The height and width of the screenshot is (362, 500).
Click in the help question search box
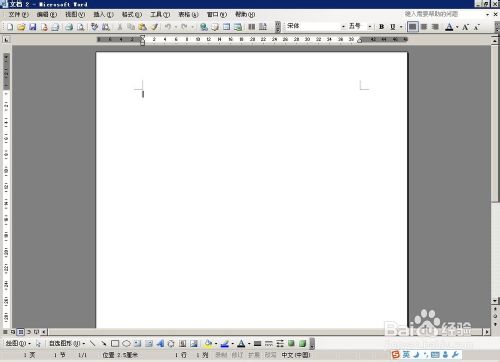(443, 14)
